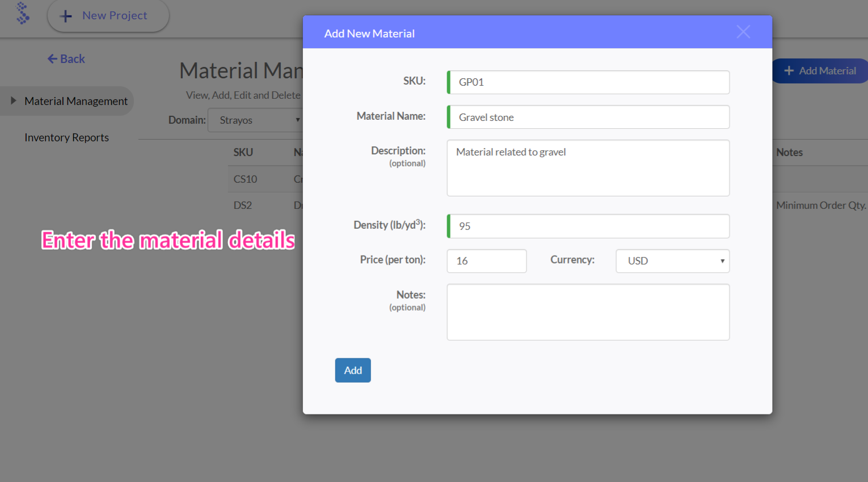Viewport: 868px width, 482px height.
Task: Click the blue Add button
Action: pyautogui.click(x=353, y=370)
